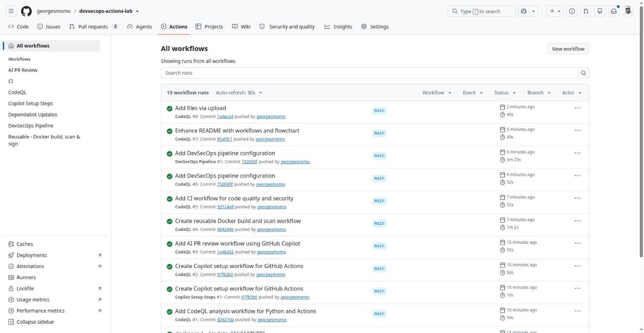644x333 pixels.
Task: Open the Insights tab
Action: point(338,26)
